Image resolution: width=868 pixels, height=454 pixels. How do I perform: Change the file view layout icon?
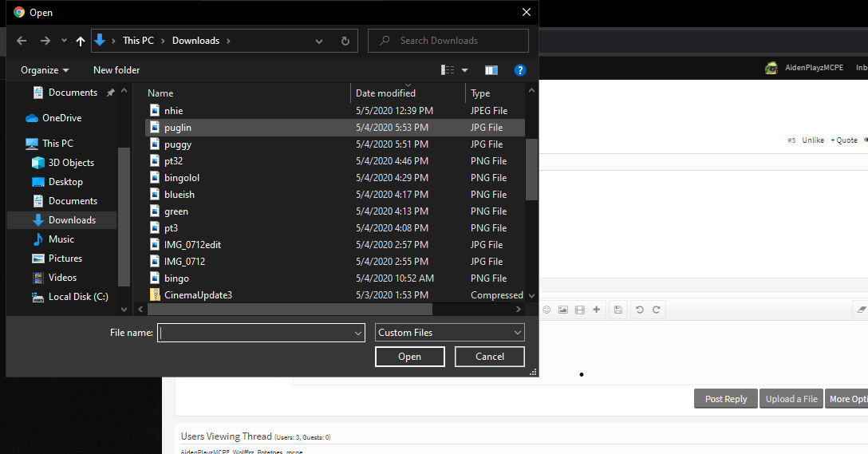(x=448, y=69)
